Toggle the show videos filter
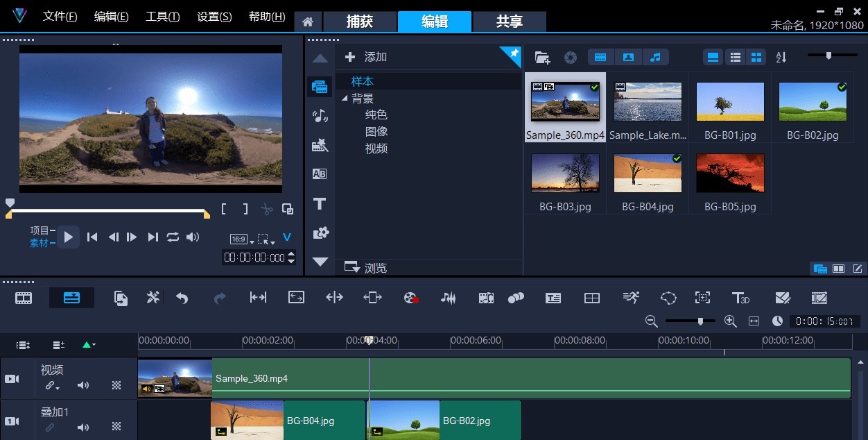Screen dimensions: 868x440 tap(601, 58)
